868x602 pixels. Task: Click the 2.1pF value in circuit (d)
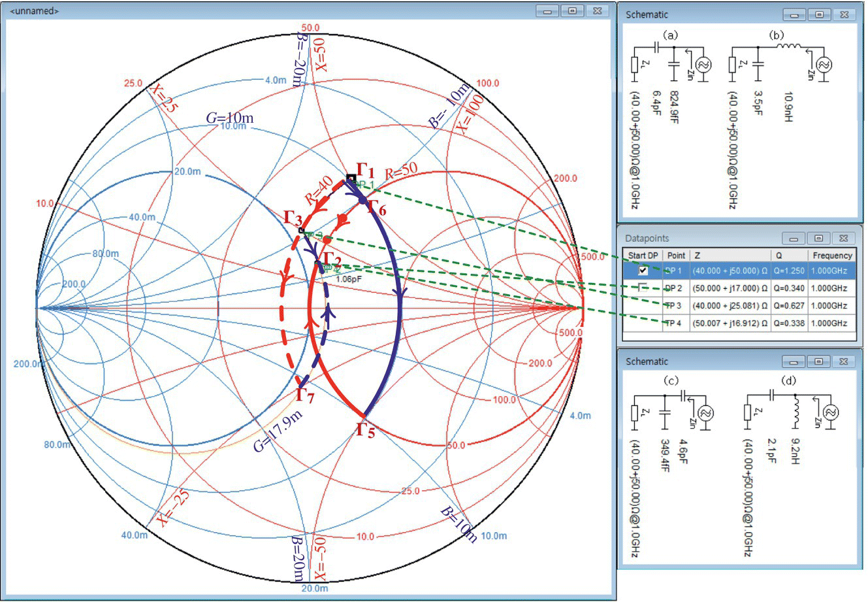click(x=772, y=452)
